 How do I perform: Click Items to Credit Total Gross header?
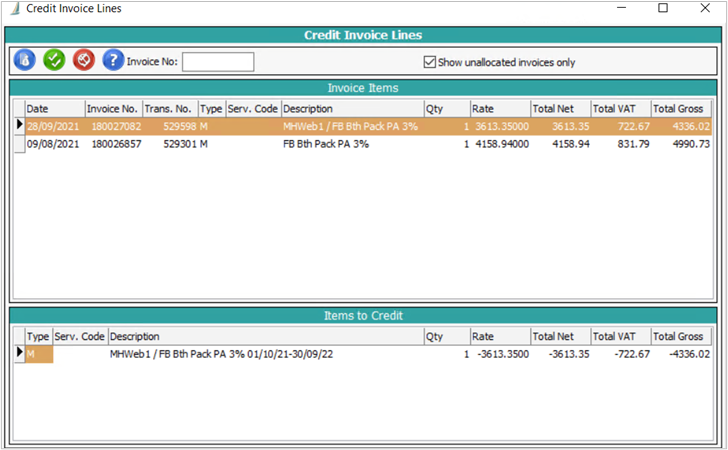[x=681, y=336]
